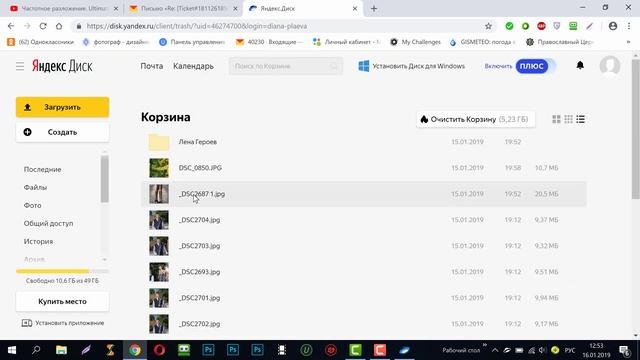
Task: Switch to list view
Action: 580,119
